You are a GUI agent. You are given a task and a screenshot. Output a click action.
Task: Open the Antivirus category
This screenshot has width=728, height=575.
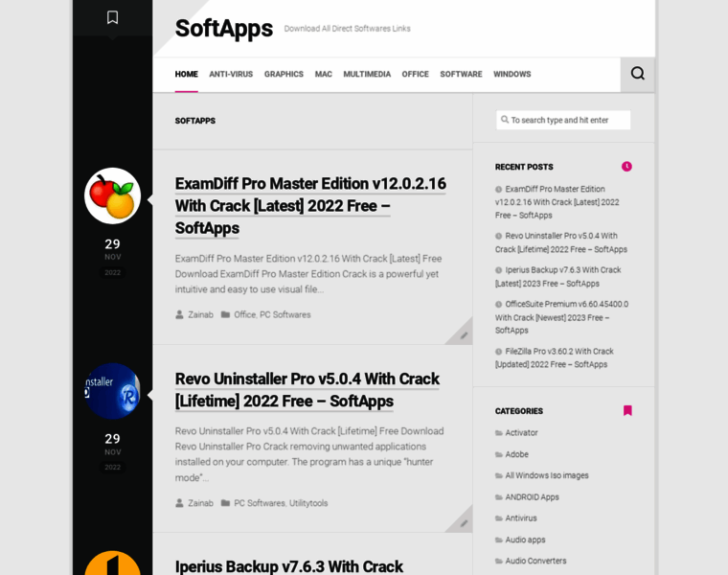click(521, 518)
